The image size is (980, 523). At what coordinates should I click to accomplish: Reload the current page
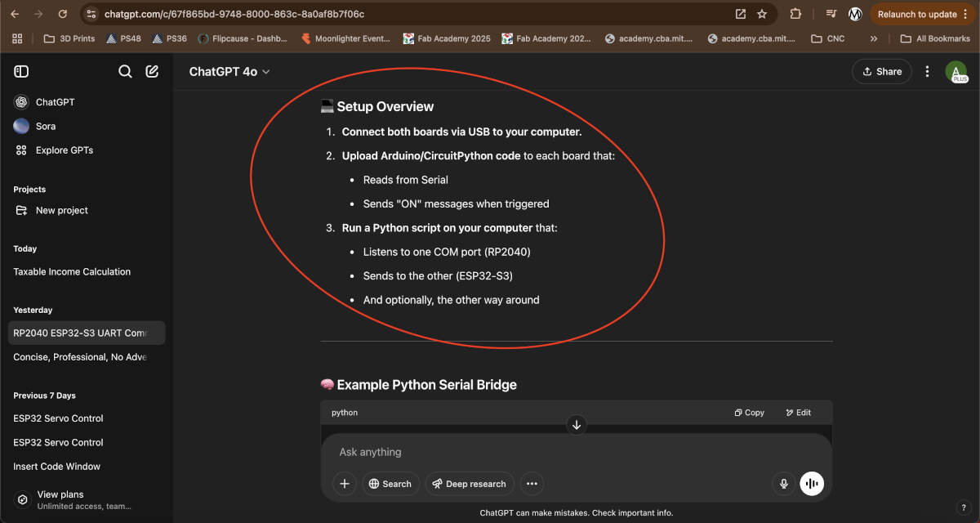63,14
